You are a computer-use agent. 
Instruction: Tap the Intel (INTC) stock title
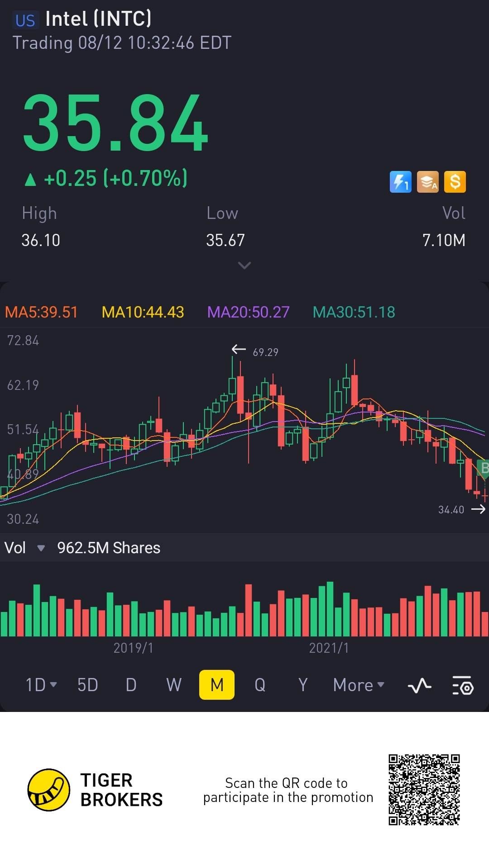(98, 19)
